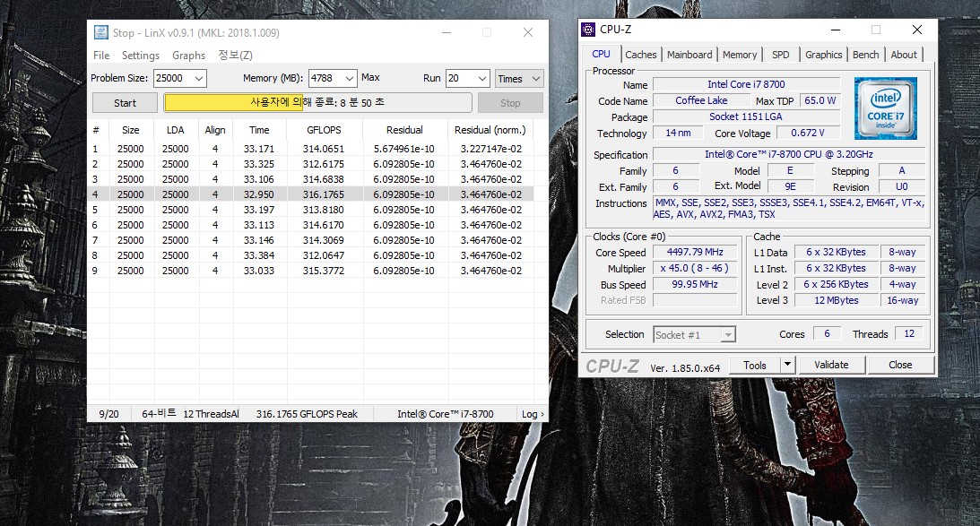Switch to the Memory tab in CPU-Z
This screenshot has height=526, width=980.
tap(740, 55)
